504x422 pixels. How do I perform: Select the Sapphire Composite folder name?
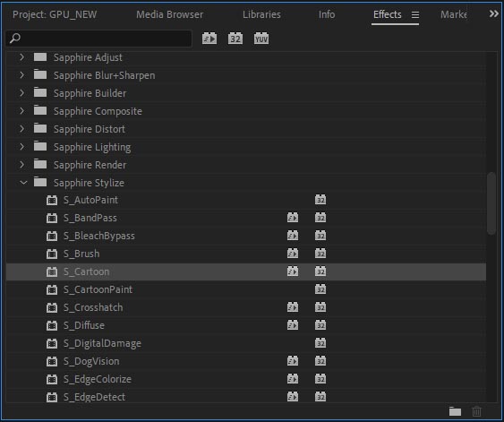[98, 111]
